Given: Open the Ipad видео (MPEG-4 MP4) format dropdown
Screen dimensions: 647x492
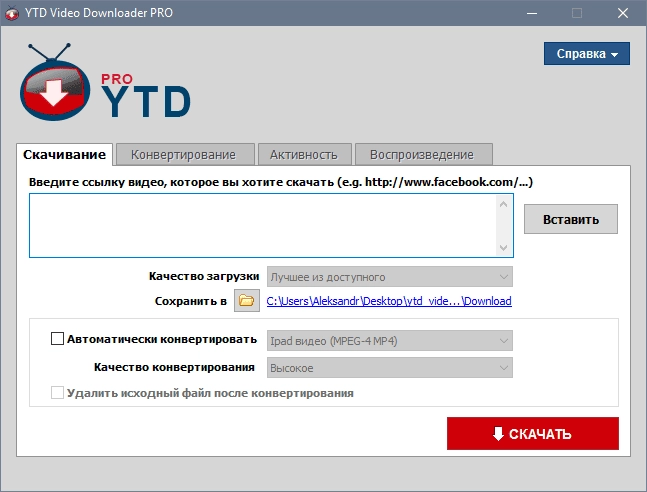Looking at the screenshot, I should coord(390,341).
